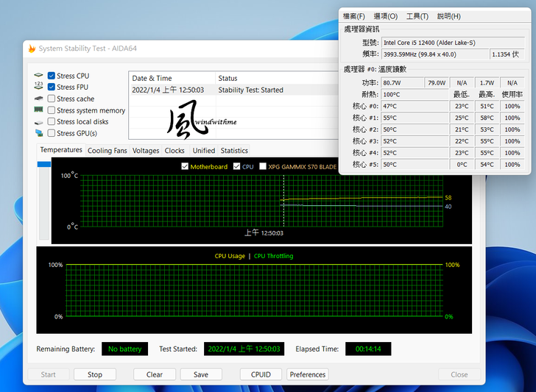Click the Start button

coord(48,374)
